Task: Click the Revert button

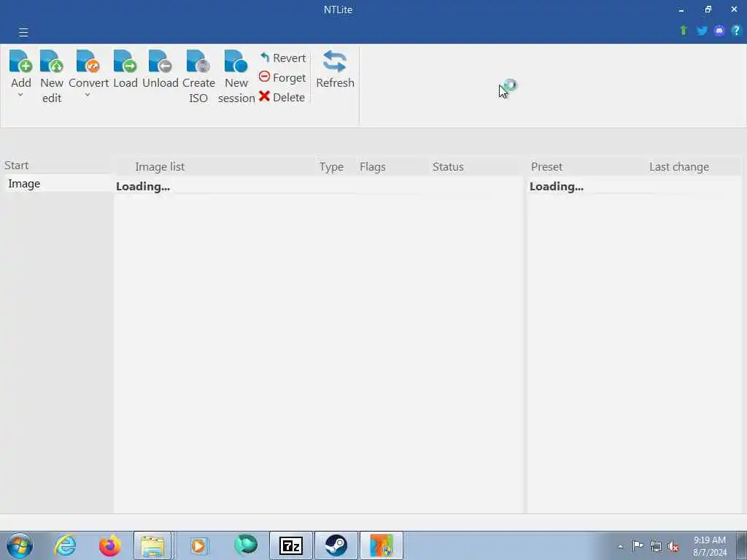Action: click(283, 58)
